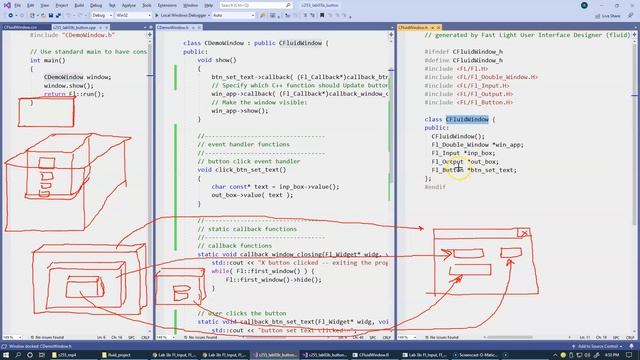Open the Extensions menu
640x360 pixels.
[167, 5]
